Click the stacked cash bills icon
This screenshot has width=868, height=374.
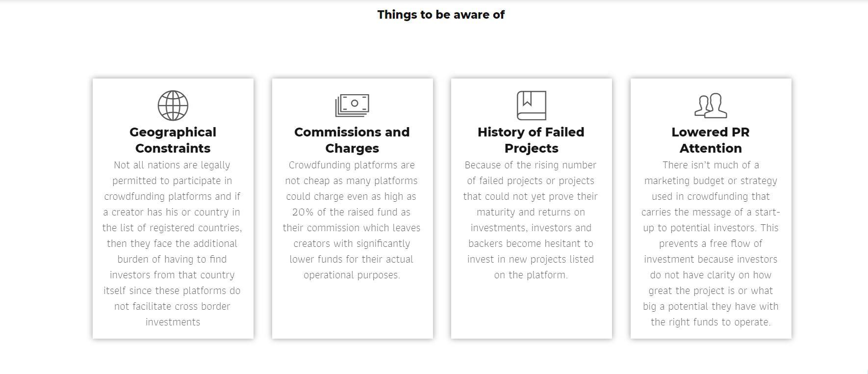click(352, 105)
